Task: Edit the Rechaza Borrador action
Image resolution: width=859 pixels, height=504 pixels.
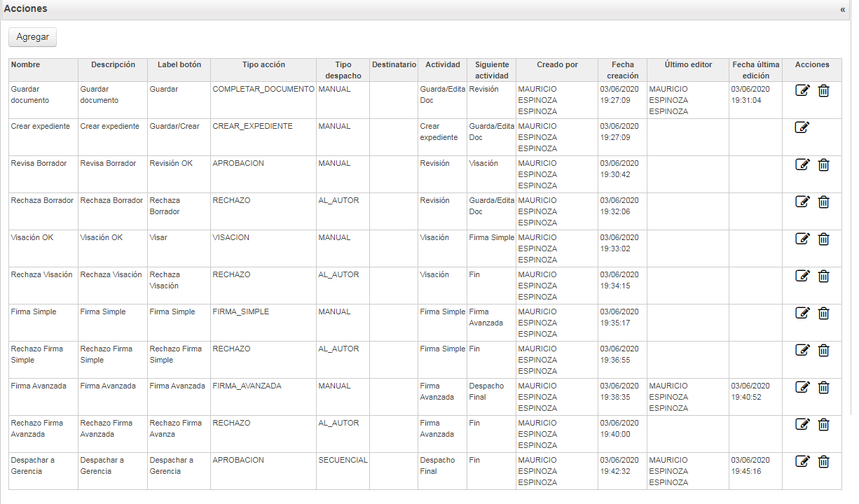Action: [803, 202]
